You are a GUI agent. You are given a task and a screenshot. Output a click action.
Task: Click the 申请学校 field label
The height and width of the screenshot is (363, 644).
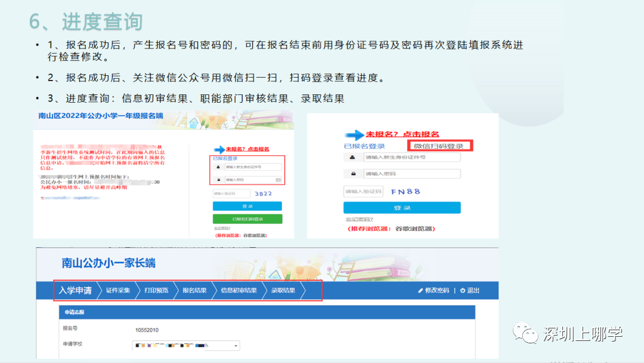click(x=72, y=344)
